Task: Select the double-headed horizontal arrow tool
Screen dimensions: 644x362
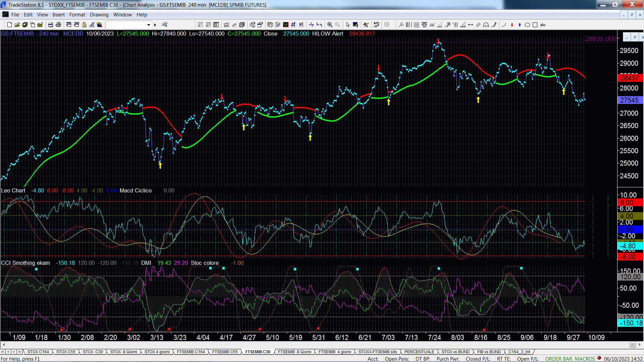Action: (x=471, y=25)
